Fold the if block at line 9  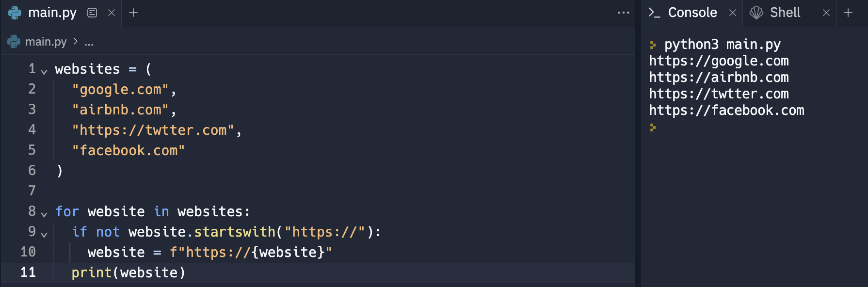coord(44,235)
